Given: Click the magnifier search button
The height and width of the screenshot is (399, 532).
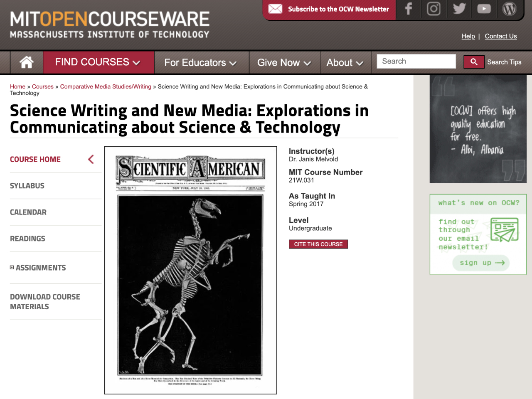Looking at the screenshot, I should pyautogui.click(x=474, y=62).
